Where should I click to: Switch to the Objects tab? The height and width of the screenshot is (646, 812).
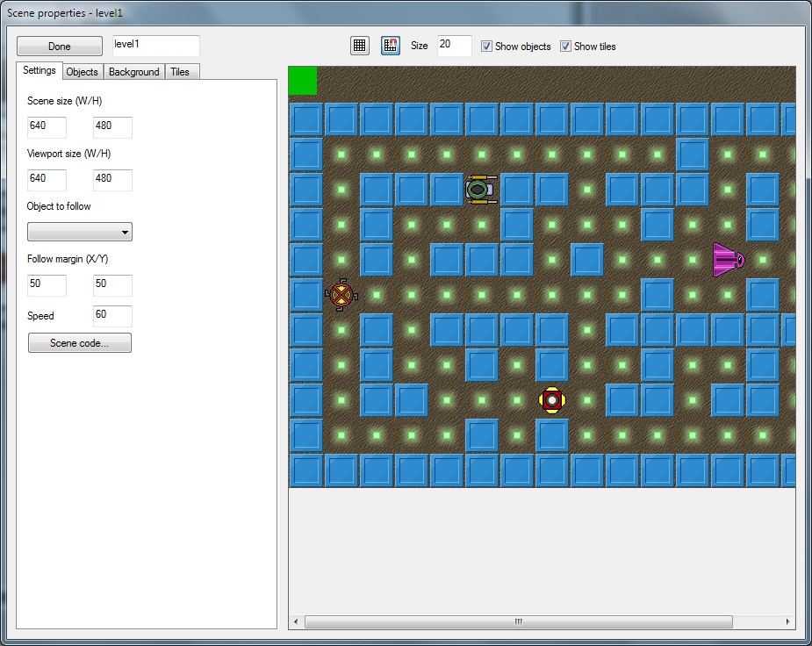[82, 71]
